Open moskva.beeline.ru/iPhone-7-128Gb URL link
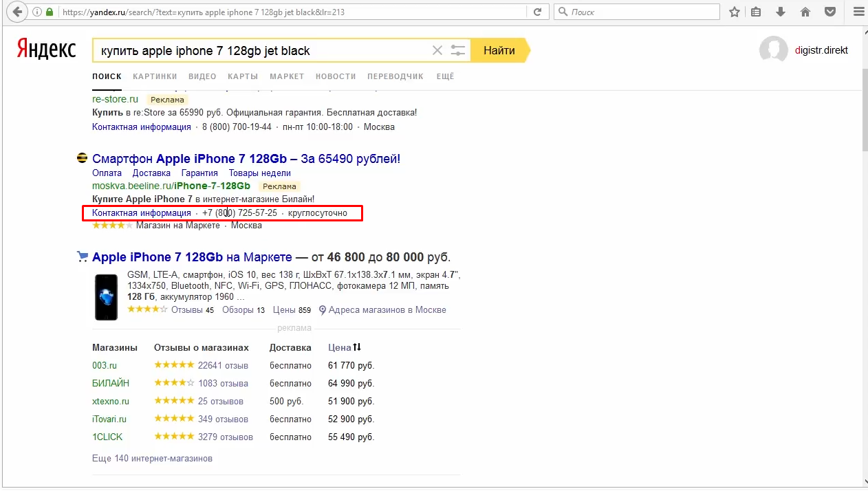The width and height of the screenshot is (868, 491). (x=171, y=186)
